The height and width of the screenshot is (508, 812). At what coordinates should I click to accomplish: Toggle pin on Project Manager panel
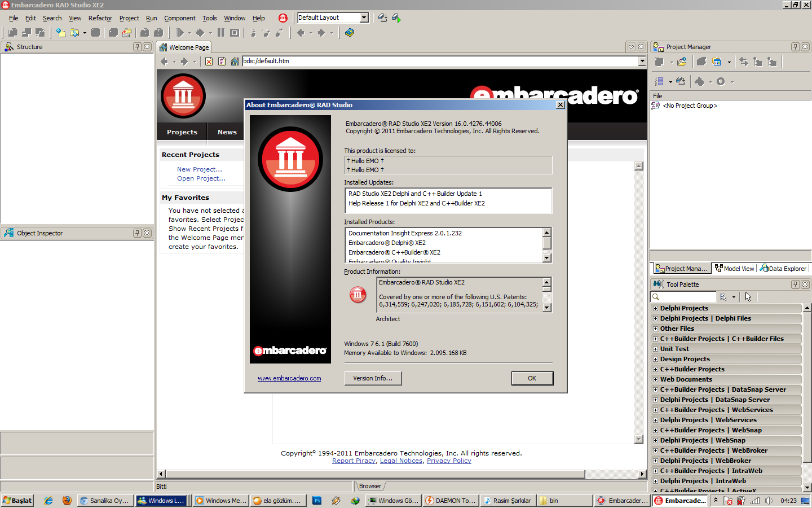795,47
